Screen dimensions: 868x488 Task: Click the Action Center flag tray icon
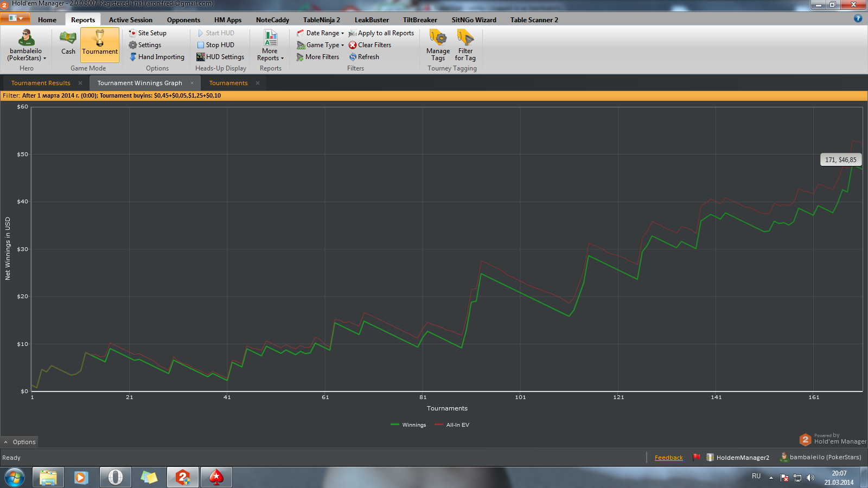784,478
